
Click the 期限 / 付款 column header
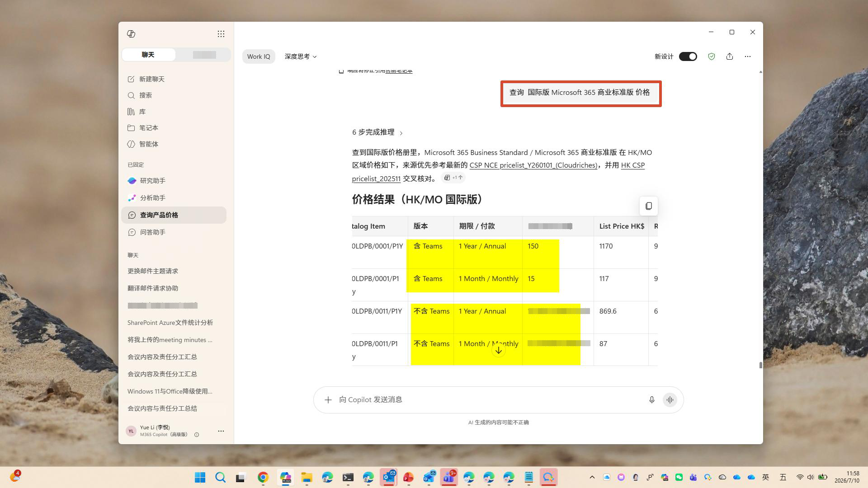[x=488, y=226]
